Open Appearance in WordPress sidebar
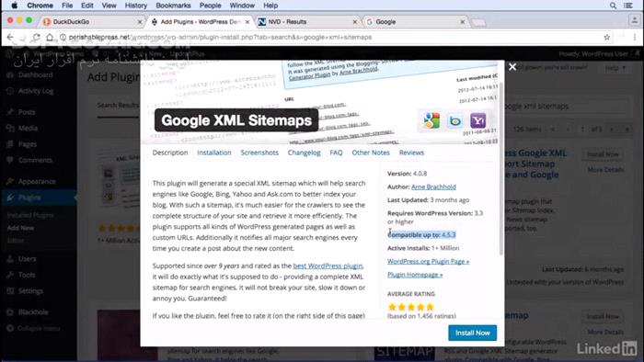This screenshot has width=644, height=362. (x=37, y=181)
